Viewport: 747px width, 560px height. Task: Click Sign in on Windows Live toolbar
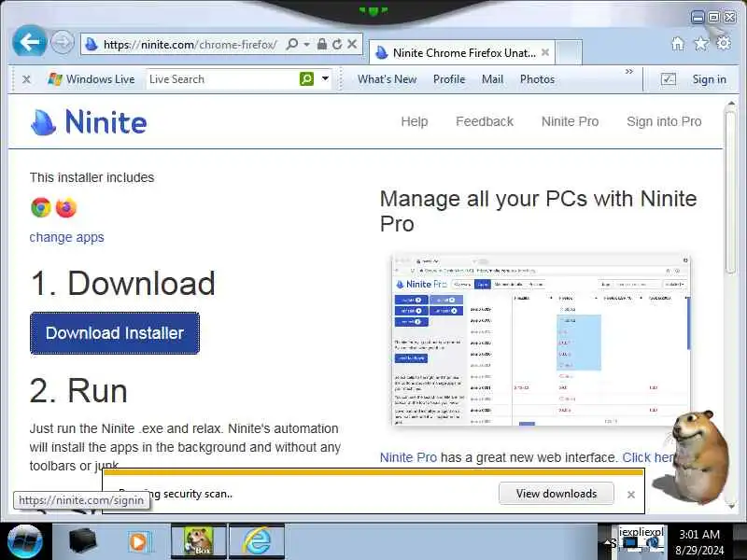pos(709,79)
